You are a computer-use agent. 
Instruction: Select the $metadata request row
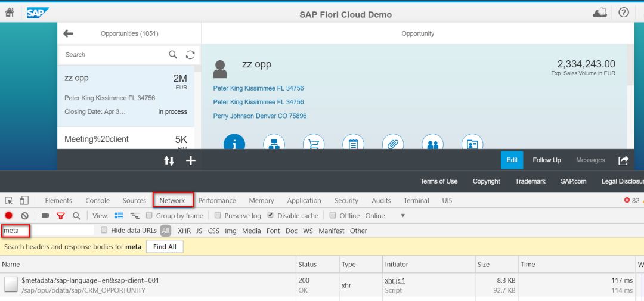[x=322, y=285]
